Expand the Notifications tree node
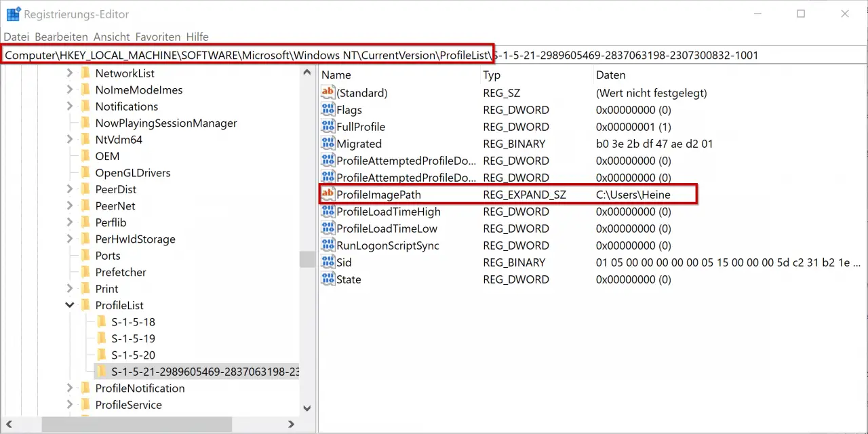Image resolution: width=868 pixels, height=434 pixels. click(x=69, y=106)
